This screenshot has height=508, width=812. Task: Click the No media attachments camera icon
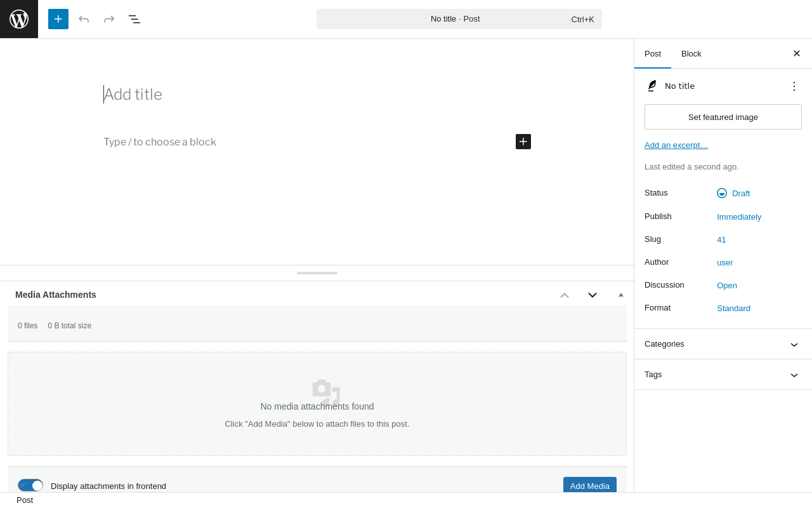point(326,392)
